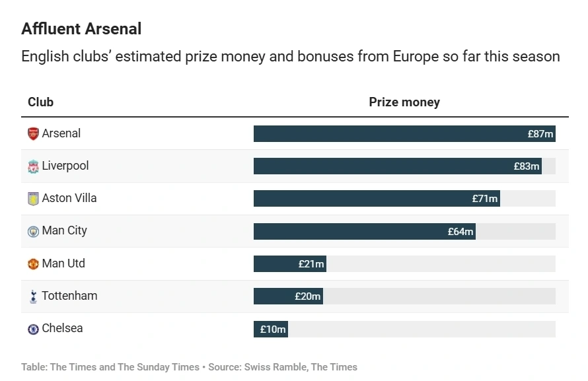Click the Prize money column header
The image size is (588, 381).
404,102
